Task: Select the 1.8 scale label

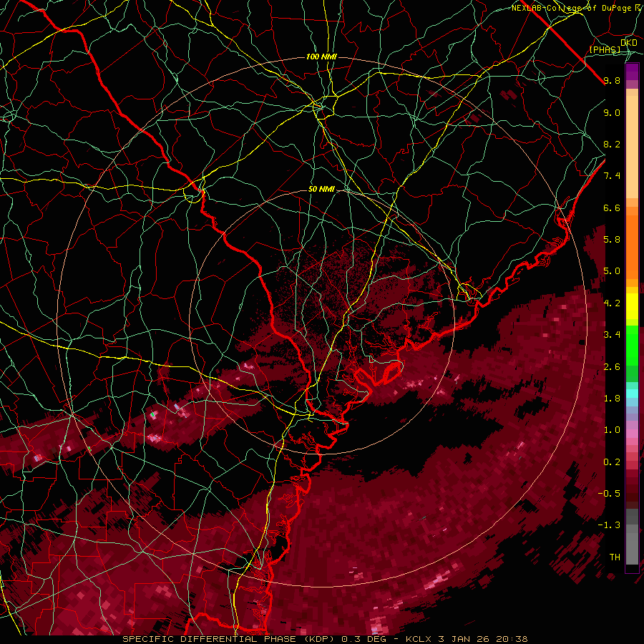Action: click(612, 399)
